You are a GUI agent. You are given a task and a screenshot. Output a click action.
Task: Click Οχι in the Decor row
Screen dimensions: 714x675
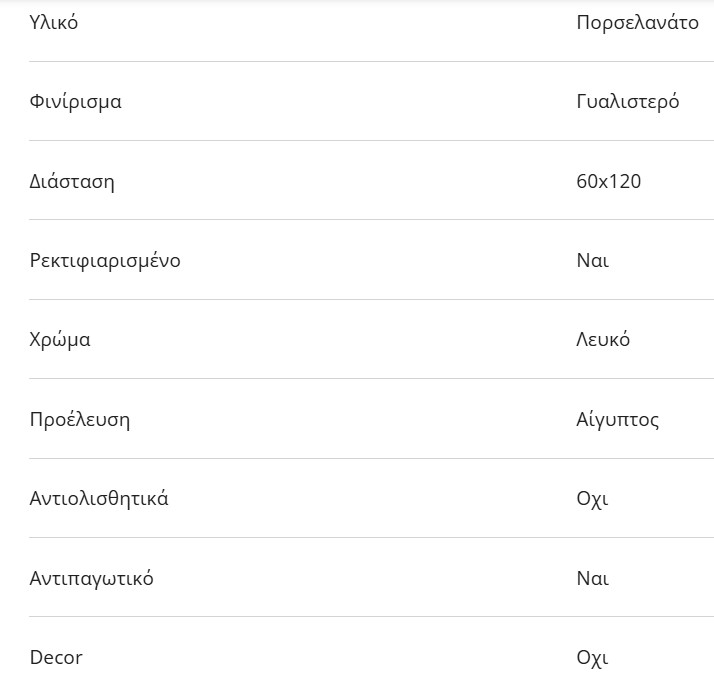tap(592, 658)
